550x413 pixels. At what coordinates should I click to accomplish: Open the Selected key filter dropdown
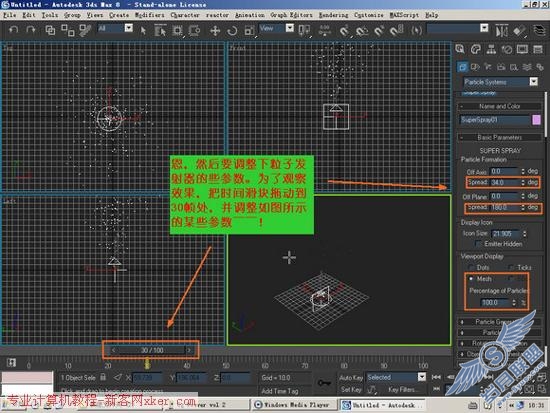[396, 377]
